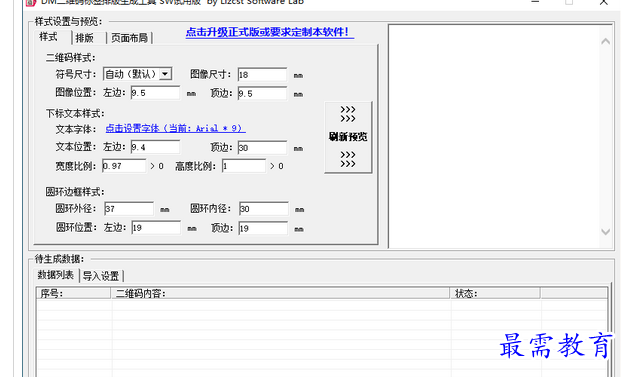This screenshot has width=621, height=377.
Task: Click the 序号 column header
Action: click(x=74, y=293)
